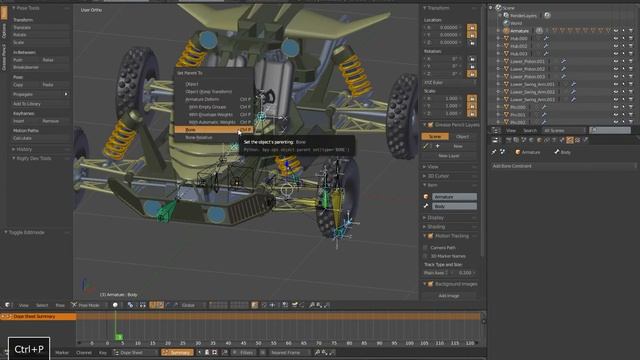This screenshot has height=360, width=640.
Task: Open the All Scenes outliner display dropdown
Action: point(563,131)
